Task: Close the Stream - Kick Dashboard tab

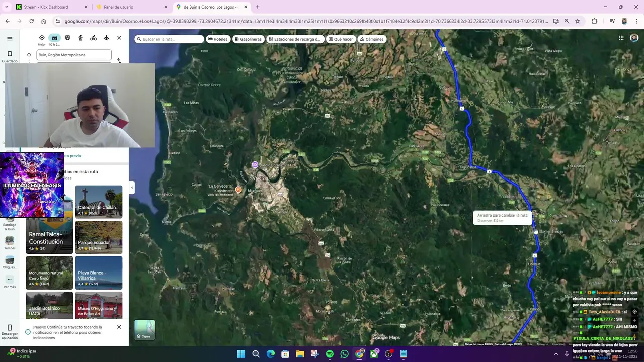Action: [x=86, y=7]
